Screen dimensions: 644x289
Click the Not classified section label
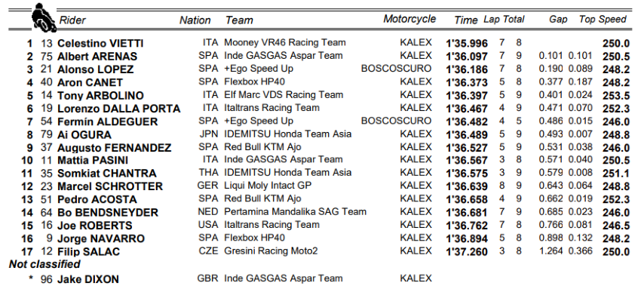coord(44,264)
